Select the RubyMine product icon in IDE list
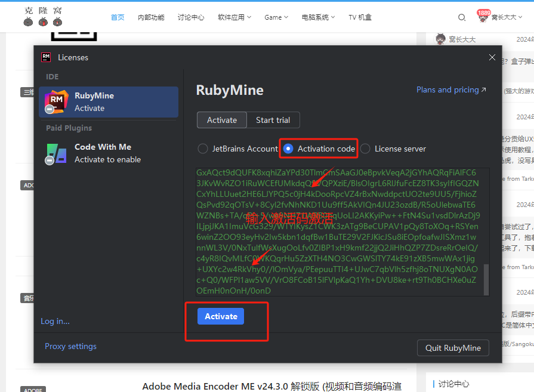This screenshot has width=534, height=392. 56,102
